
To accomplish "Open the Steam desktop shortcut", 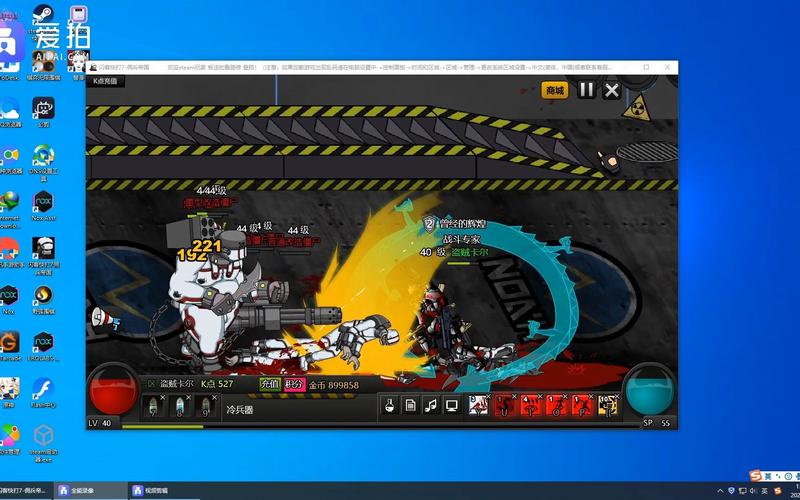I will coord(43,16).
